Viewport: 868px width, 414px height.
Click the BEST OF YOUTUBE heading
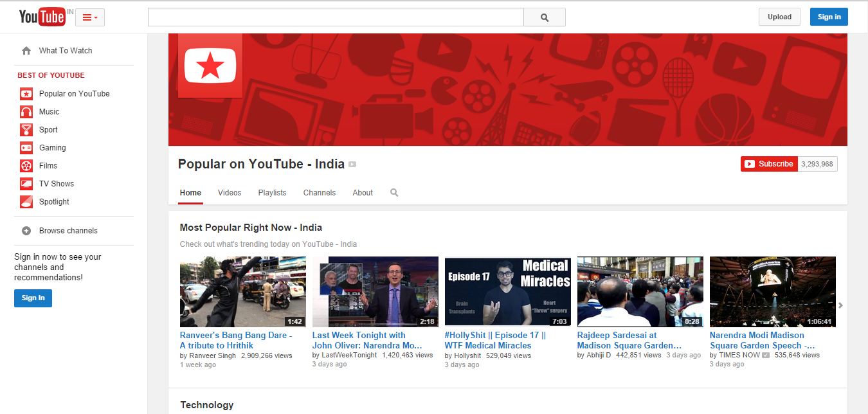[x=51, y=75]
